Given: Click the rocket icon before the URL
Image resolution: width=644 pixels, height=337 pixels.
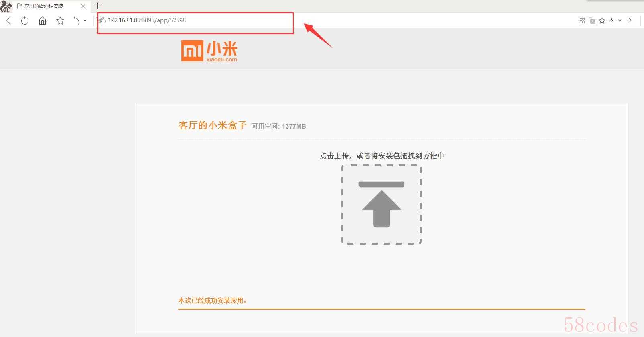Looking at the screenshot, I should click(x=102, y=20).
